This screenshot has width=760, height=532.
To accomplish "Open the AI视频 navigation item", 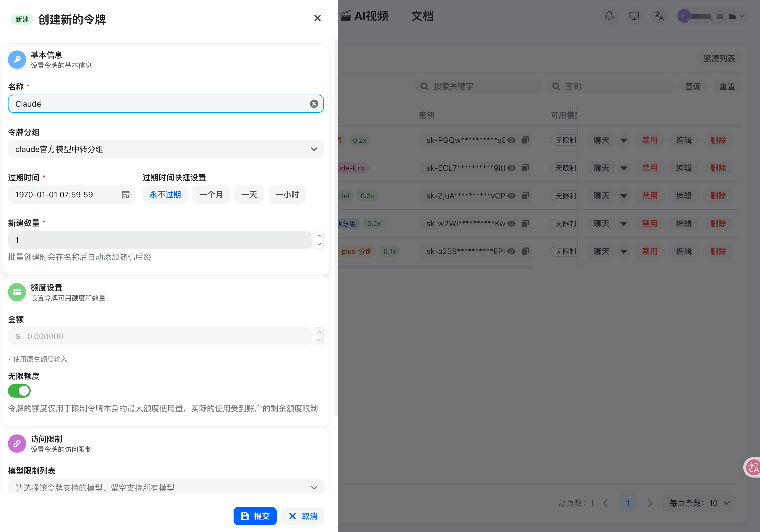I will [x=364, y=16].
